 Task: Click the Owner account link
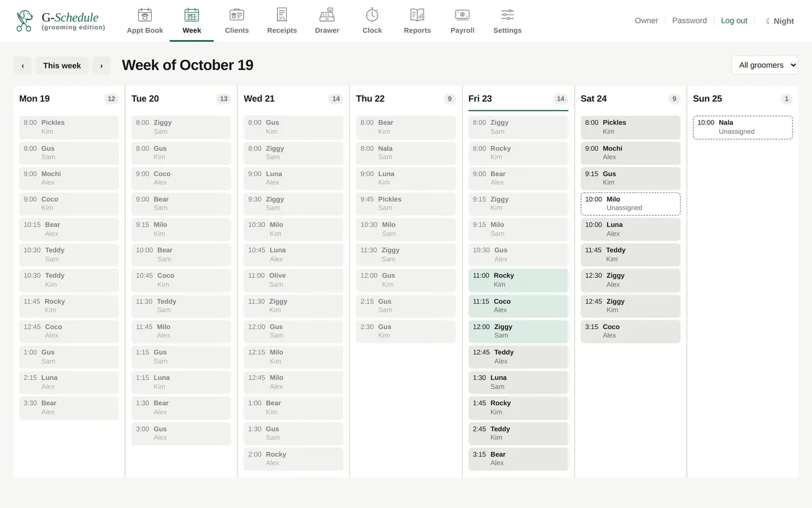tap(646, 21)
